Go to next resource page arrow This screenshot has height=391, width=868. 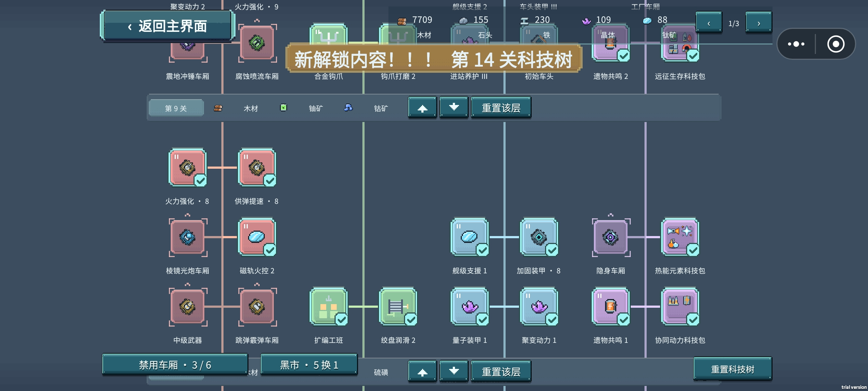[x=759, y=23]
